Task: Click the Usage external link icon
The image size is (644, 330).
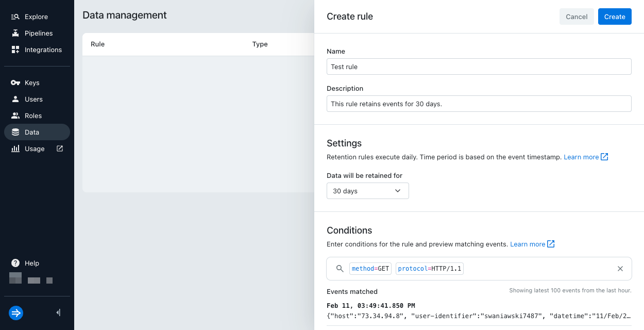Action: [59, 148]
